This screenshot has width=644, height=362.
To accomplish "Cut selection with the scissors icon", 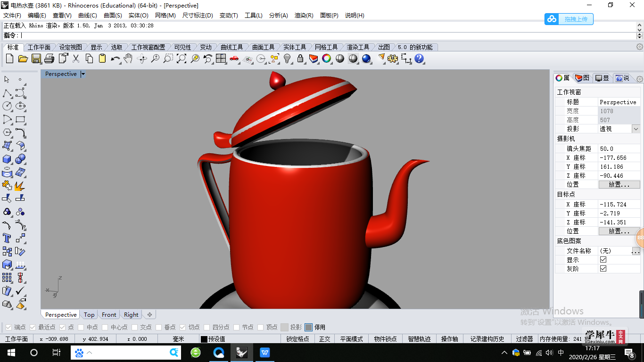I will coord(76,58).
